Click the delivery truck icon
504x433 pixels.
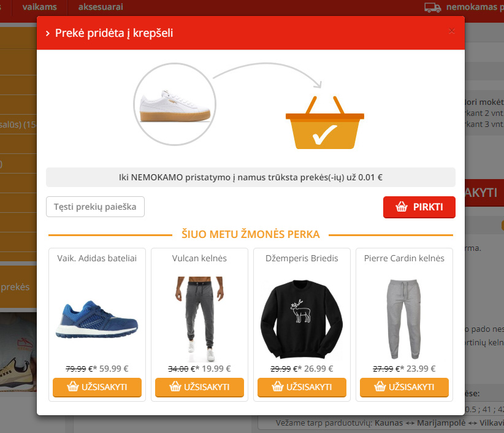[432, 7]
